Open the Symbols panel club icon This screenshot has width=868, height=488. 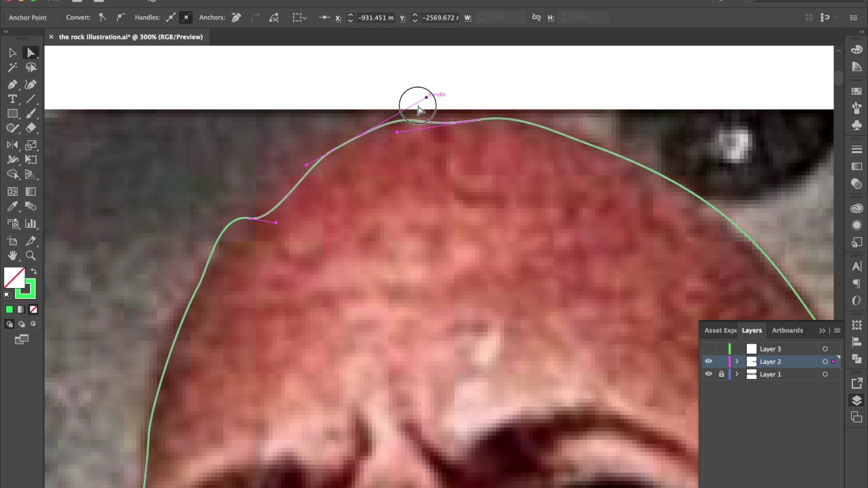point(856,125)
